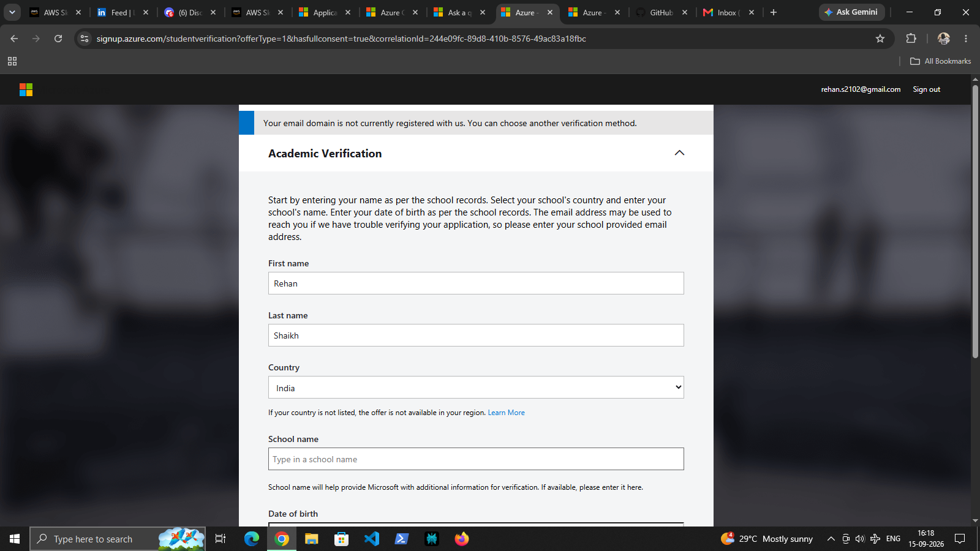980x551 pixels.
Task: Open the Chrome profile avatar
Action: (943, 39)
